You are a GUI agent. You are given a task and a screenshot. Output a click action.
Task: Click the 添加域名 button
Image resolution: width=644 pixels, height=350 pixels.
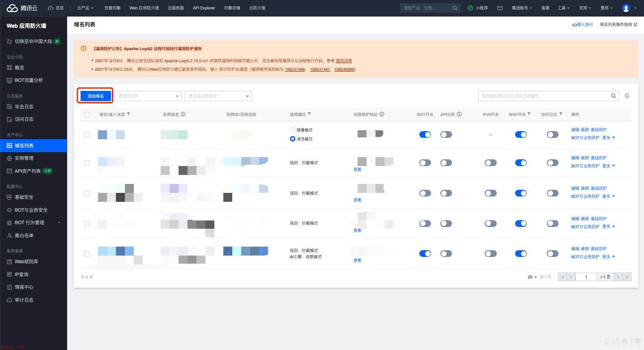(96, 96)
